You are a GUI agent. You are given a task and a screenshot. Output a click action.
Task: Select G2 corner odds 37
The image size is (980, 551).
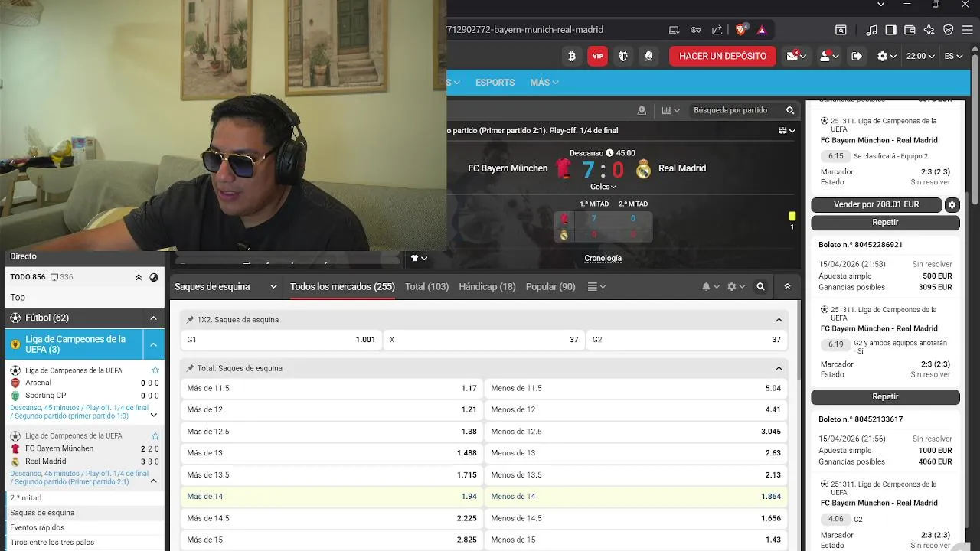687,339
